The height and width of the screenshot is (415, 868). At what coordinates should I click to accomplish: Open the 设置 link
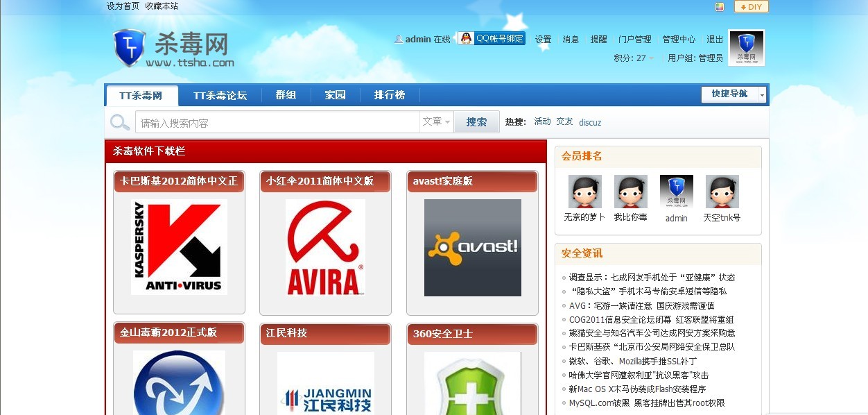coord(543,40)
